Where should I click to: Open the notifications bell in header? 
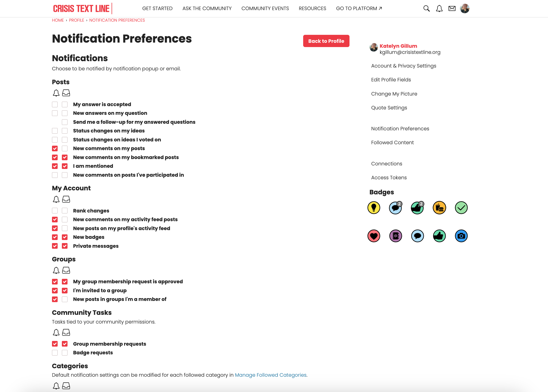coord(439,8)
